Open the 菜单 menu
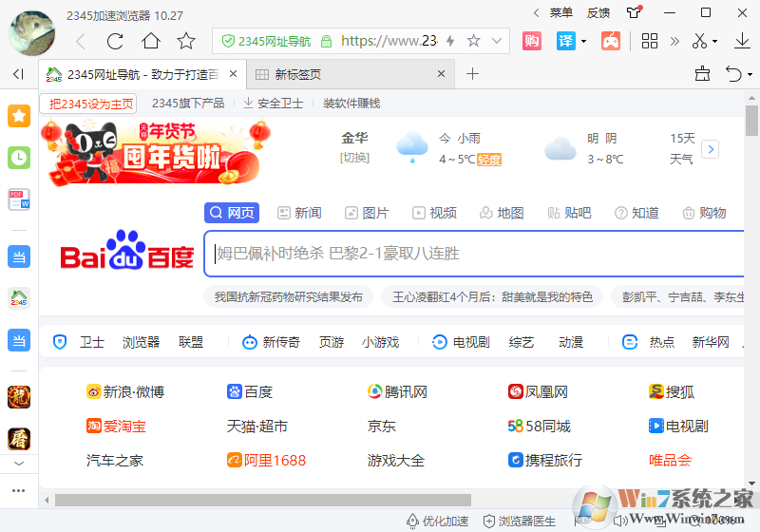 560,13
